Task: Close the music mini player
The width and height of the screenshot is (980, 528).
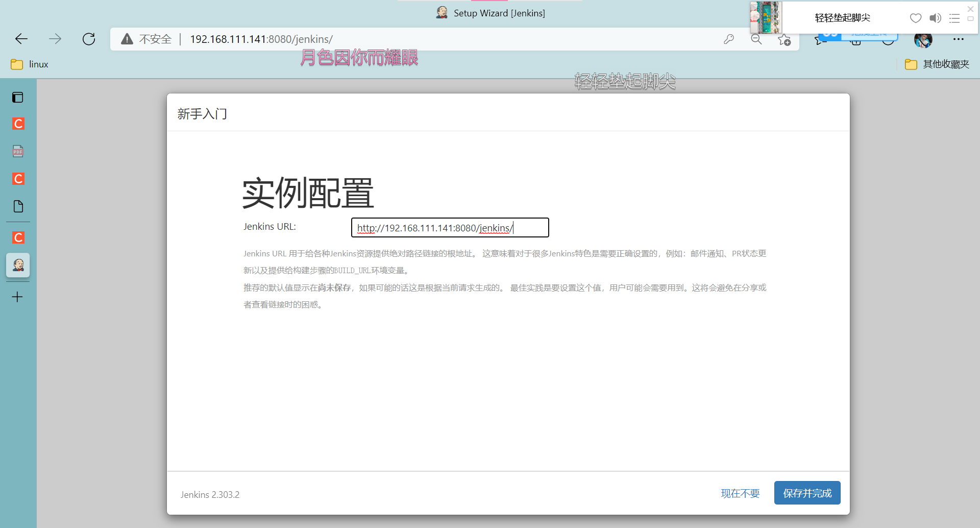Action: [x=971, y=9]
